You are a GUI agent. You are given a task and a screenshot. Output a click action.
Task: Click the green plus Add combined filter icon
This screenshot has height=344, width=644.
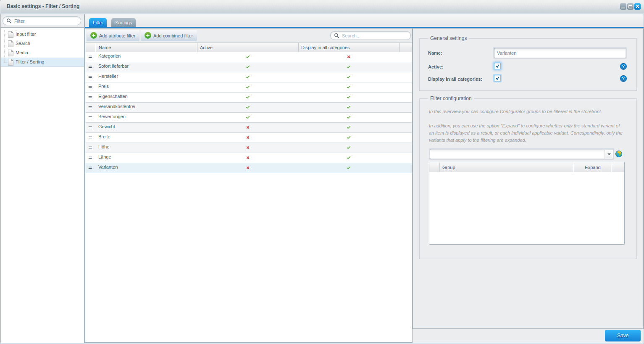coord(148,36)
